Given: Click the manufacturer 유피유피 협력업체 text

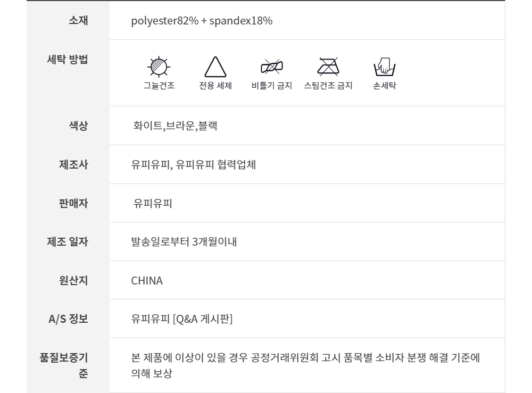Looking at the screenshot, I should (194, 165).
